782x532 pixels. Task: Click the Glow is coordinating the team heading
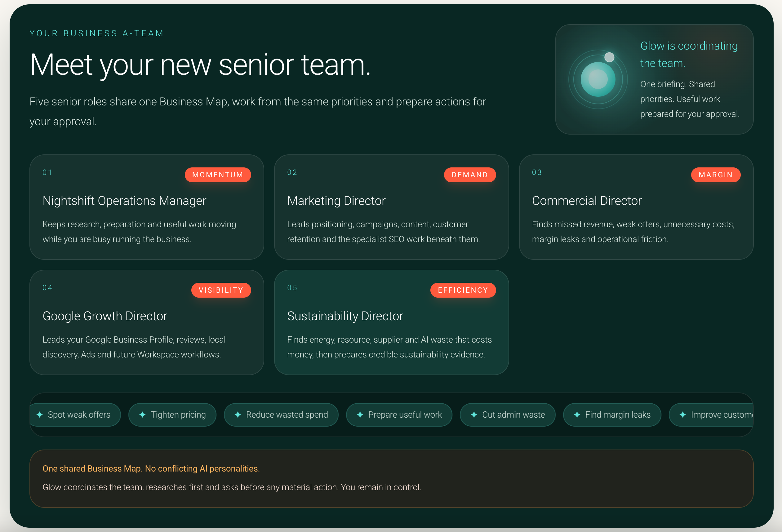pos(689,54)
